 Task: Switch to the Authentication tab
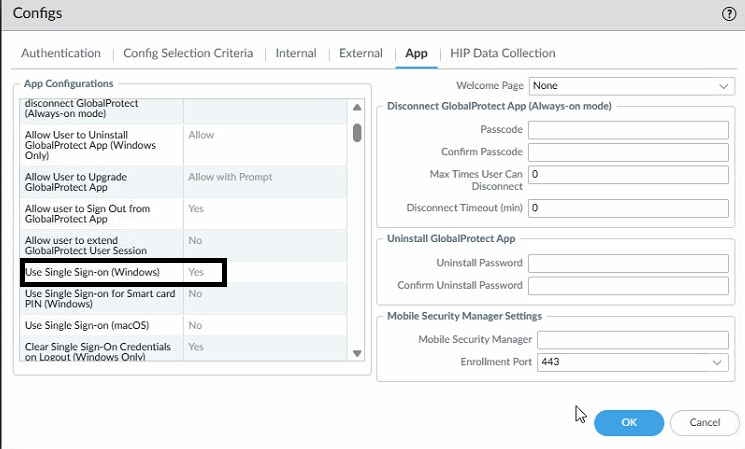(x=61, y=53)
